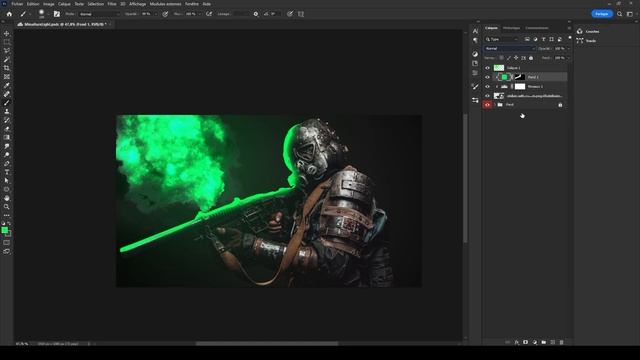The width and height of the screenshot is (640, 360).
Task: Select the Frame tool
Action: pos(7,76)
